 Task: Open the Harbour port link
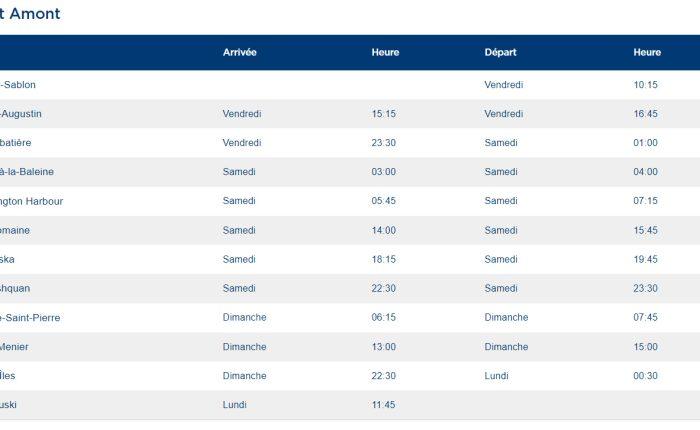click(32, 201)
